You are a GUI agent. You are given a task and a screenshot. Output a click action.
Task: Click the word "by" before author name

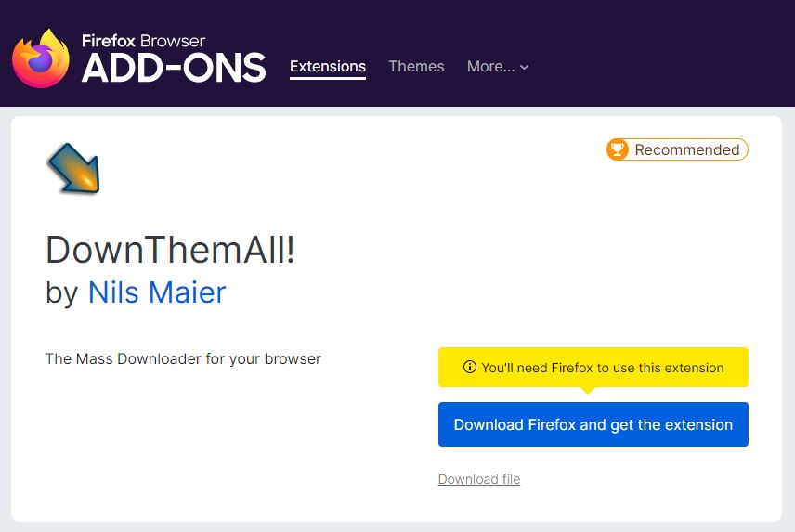[x=62, y=292]
